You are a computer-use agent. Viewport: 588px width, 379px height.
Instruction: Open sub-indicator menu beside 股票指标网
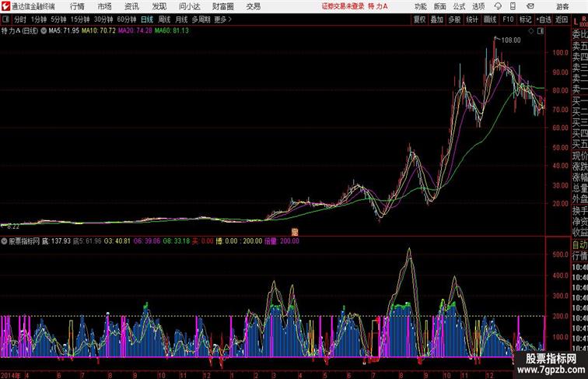pos(4,241)
